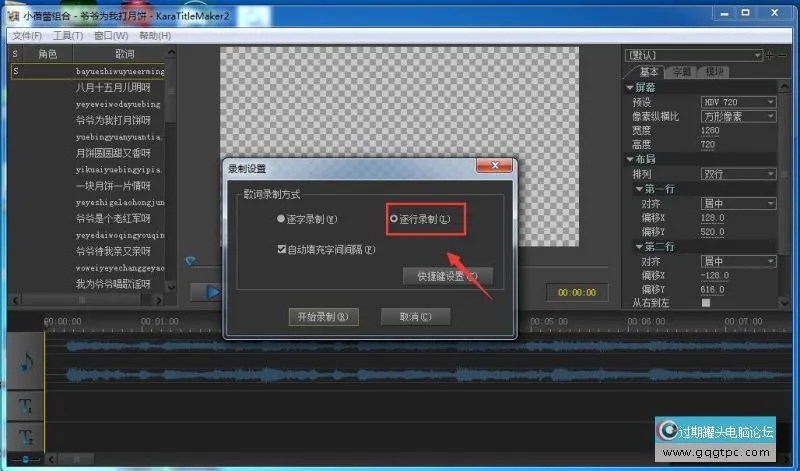Click the 快捷键设置 button
The height and width of the screenshot is (471, 800).
(447, 276)
